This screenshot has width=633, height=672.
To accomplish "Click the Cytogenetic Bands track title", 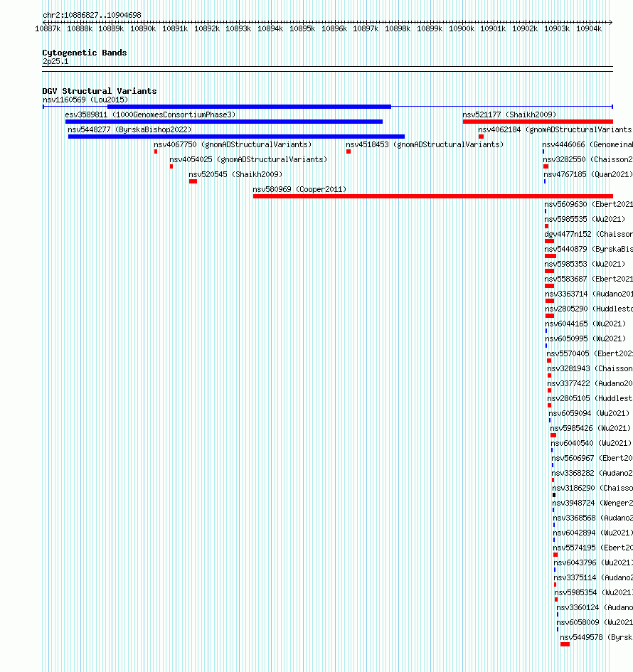I will pyautogui.click(x=85, y=53).
